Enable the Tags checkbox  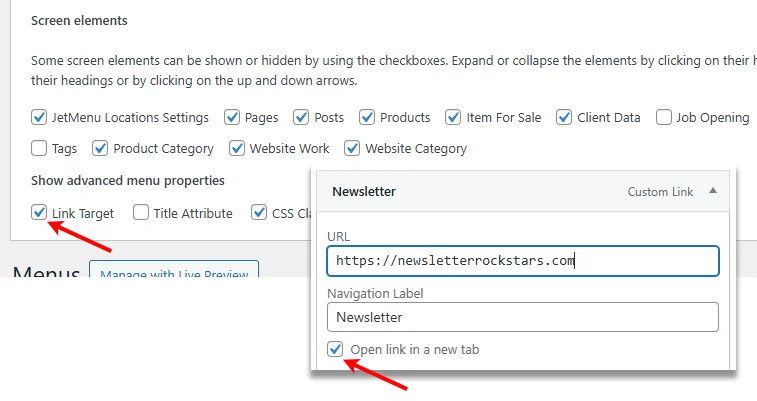(39, 148)
